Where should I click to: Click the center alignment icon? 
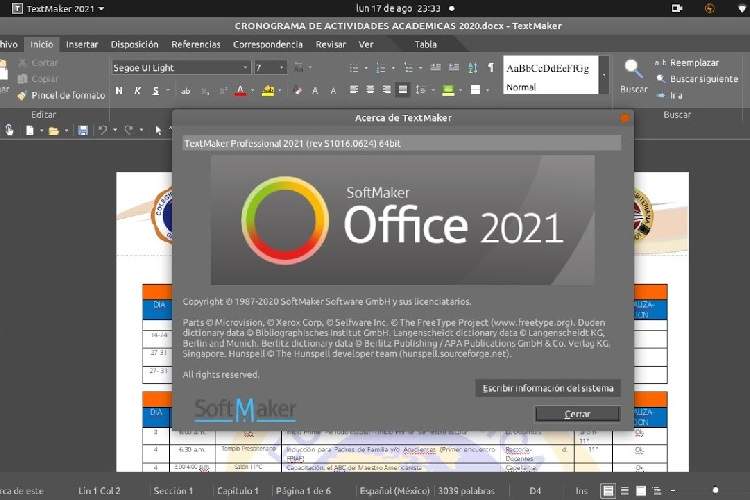coord(370,89)
